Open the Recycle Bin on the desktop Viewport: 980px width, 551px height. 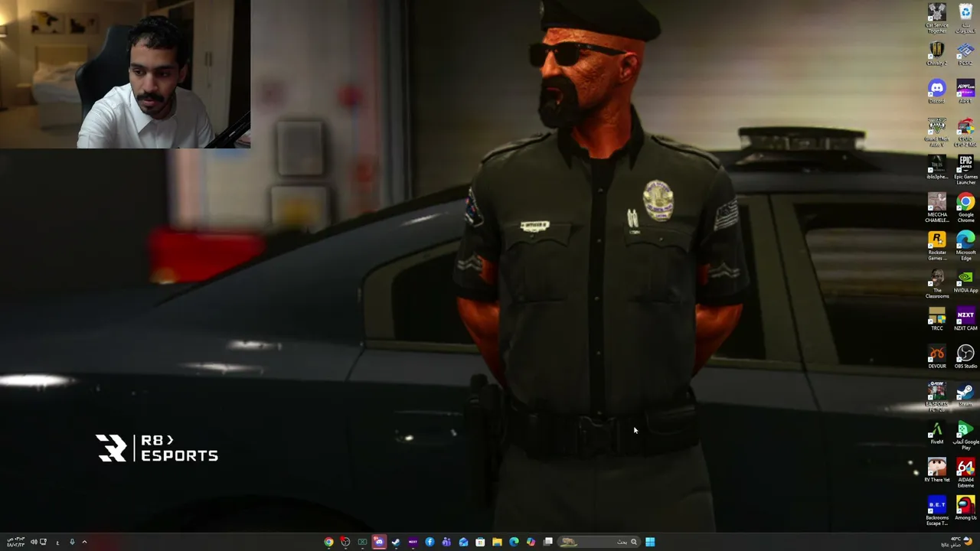(965, 18)
